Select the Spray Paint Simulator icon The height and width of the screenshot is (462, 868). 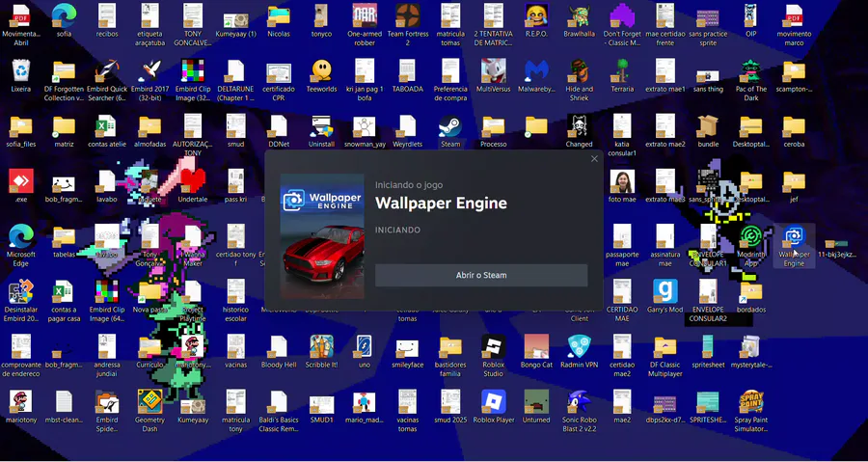[x=751, y=412]
